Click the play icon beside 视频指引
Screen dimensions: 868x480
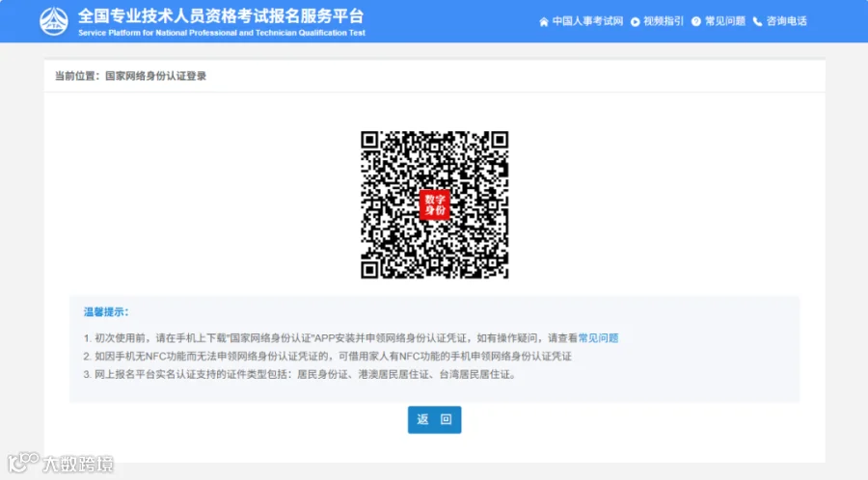[x=635, y=21]
